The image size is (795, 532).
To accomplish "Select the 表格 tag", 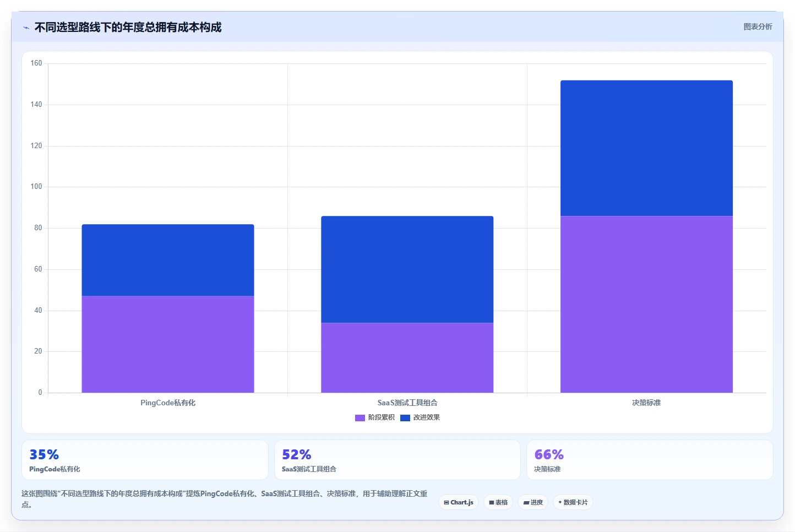I will click(x=498, y=502).
